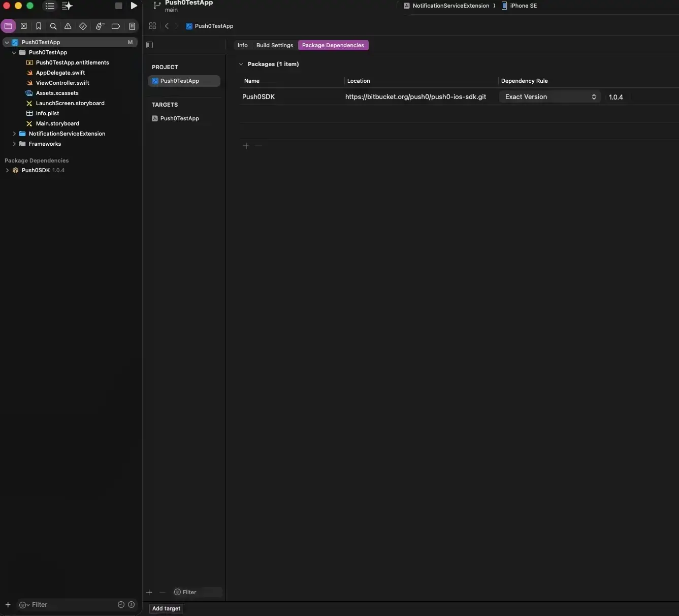The width and height of the screenshot is (679, 616).
Task: Open the Build Settings tab
Action: 275,45
